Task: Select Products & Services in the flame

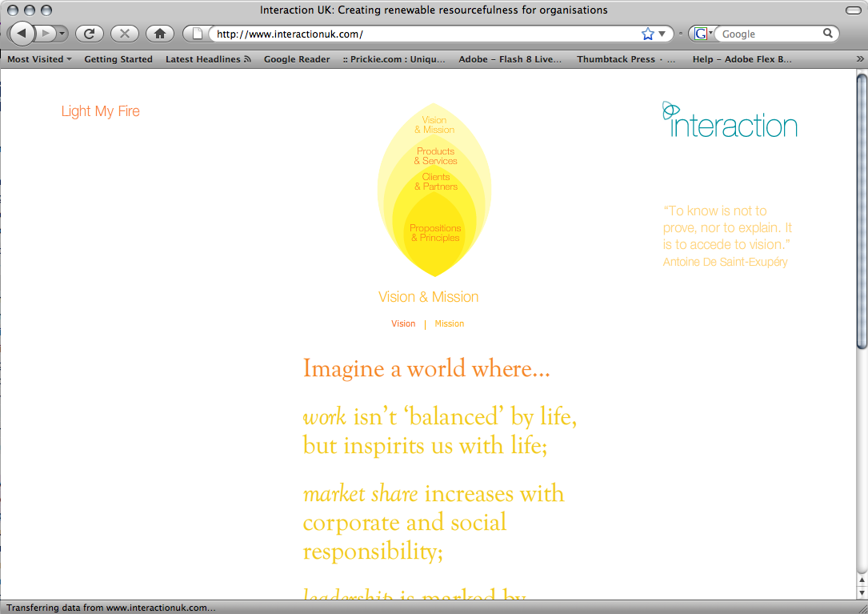Action: 435,156
